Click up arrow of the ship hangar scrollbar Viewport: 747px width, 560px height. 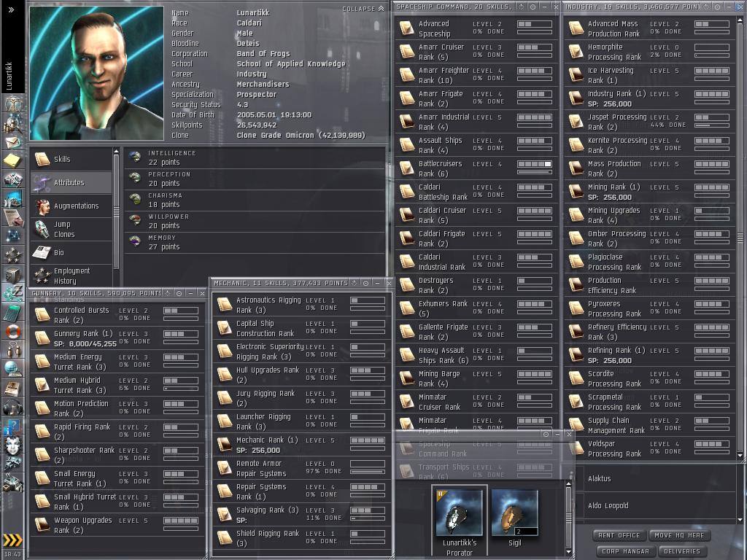point(568,484)
